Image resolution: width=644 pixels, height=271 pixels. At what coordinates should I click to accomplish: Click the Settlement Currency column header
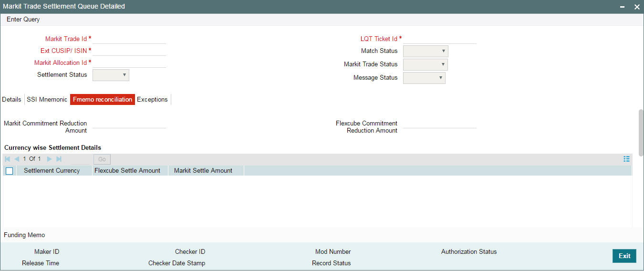52,171
